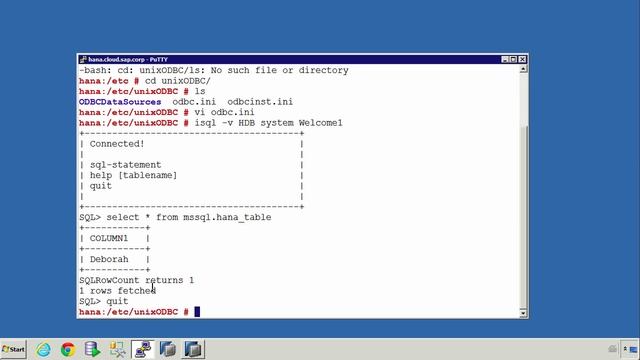The width and height of the screenshot is (640, 360).
Task: Open the tools and wrench taskbar icon
Action: (118, 349)
